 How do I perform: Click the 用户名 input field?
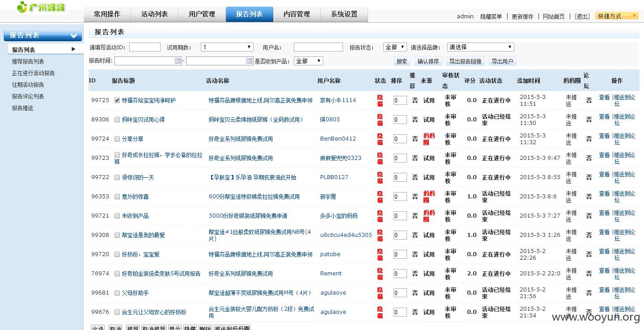click(318, 47)
